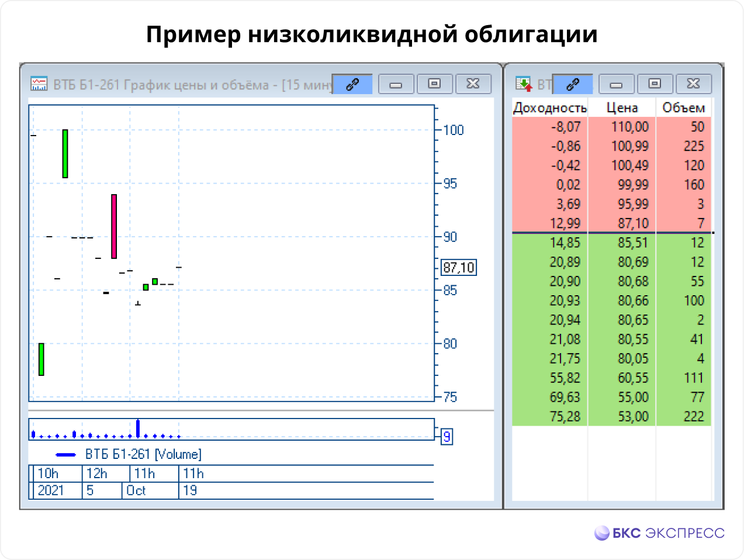
Task: Select the buy order at price 80,69
Action: click(611, 262)
